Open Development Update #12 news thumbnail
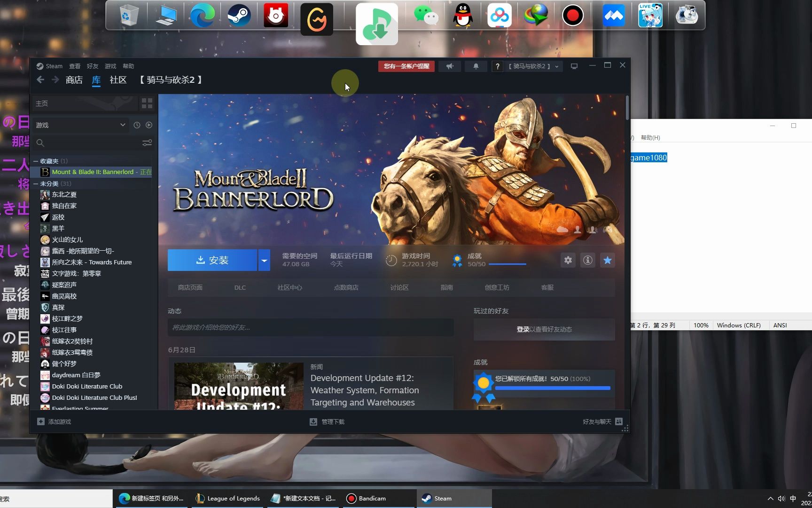This screenshot has width=812, height=508. click(x=239, y=386)
